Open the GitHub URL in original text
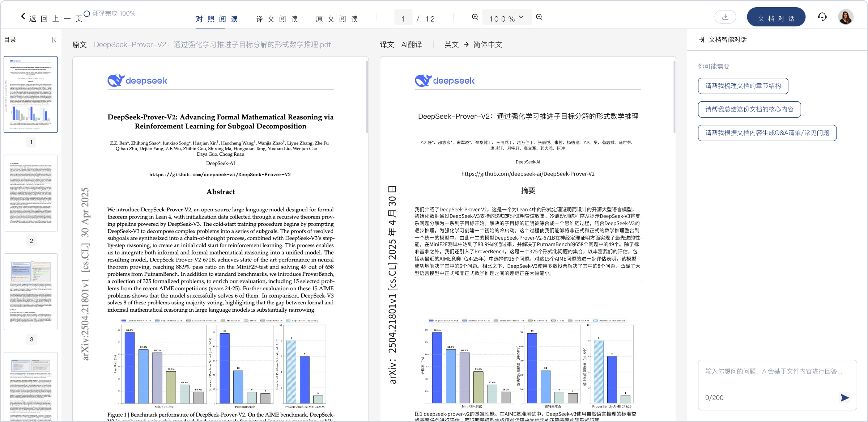 pyautogui.click(x=220, y=175)
